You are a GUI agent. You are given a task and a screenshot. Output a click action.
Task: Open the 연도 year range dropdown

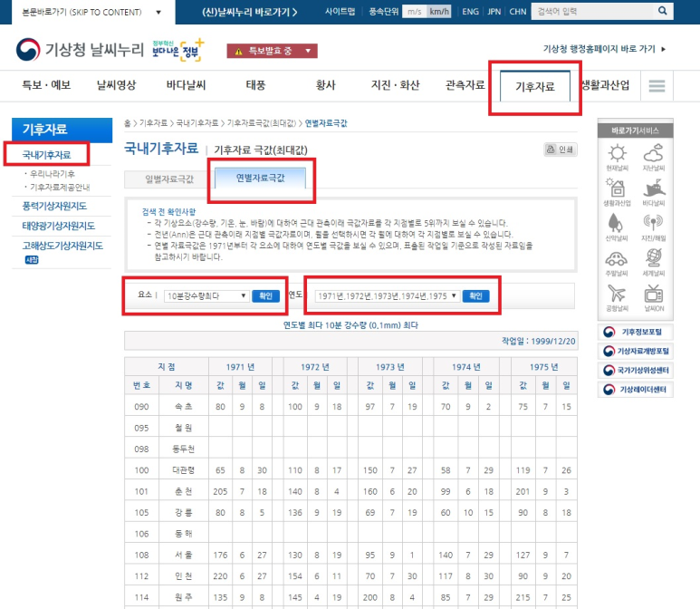(x=388, y=295)
